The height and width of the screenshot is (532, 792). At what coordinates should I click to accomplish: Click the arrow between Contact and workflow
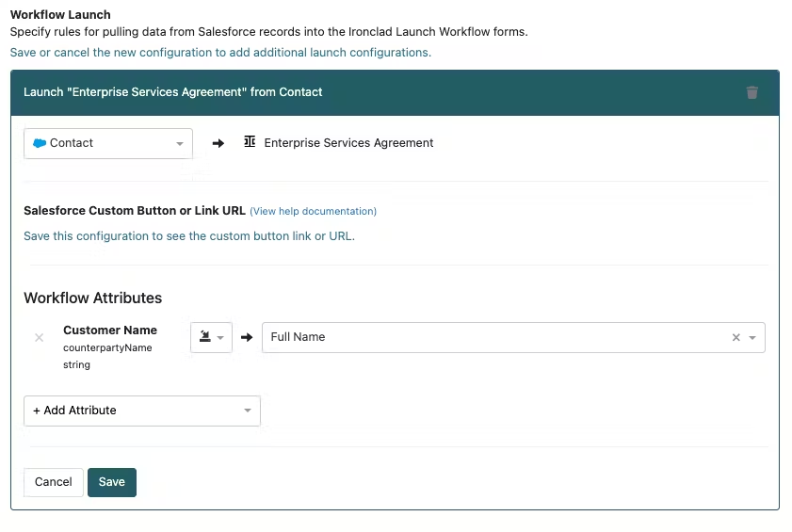coord(218,143)
